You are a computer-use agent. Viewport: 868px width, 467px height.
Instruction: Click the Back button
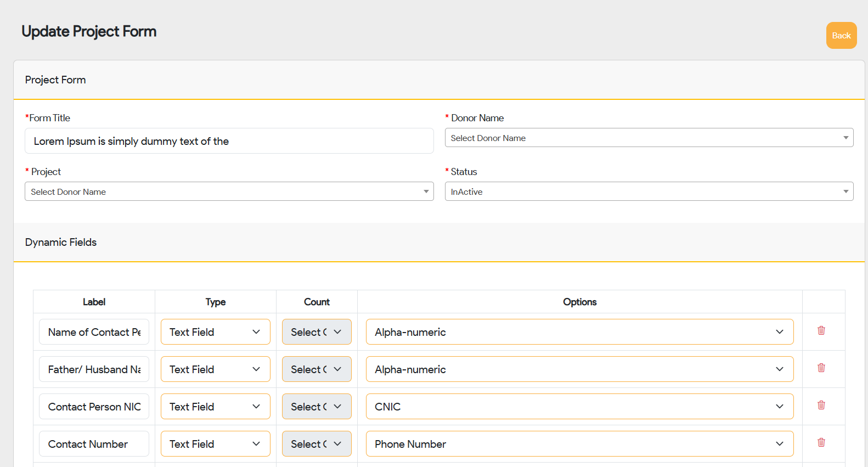coord(841,36)
